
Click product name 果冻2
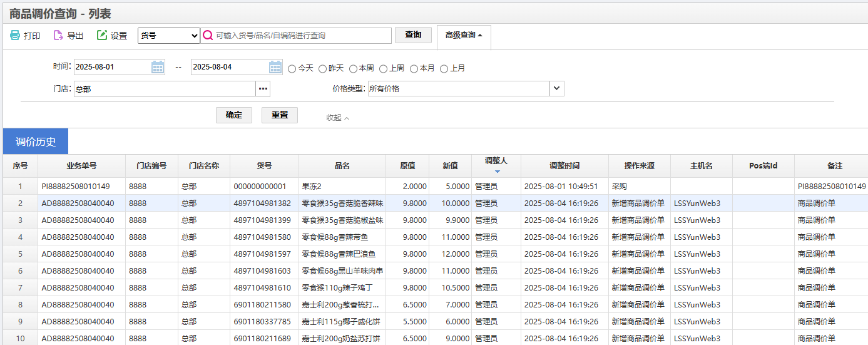[312, 187]
